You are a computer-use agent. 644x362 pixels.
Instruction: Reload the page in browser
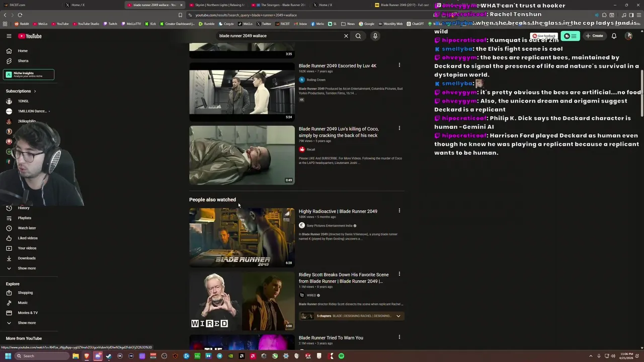[x=20, y=15]
